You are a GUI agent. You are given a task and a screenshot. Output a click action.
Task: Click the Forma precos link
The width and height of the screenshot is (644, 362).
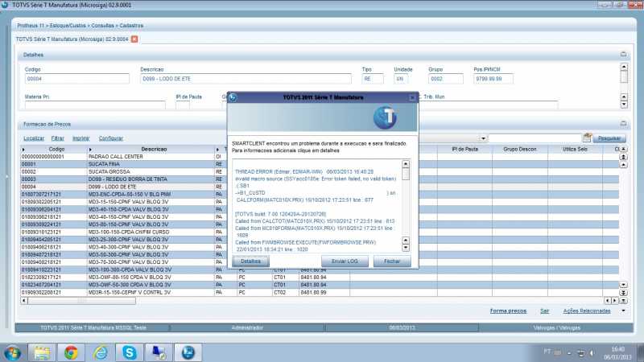pos(508,311)
